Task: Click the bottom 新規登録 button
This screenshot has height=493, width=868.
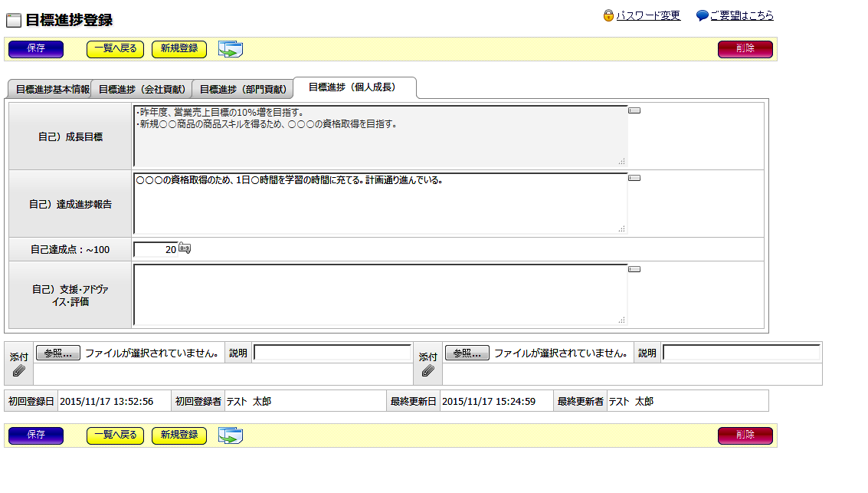Action: (x=179, y=435)
